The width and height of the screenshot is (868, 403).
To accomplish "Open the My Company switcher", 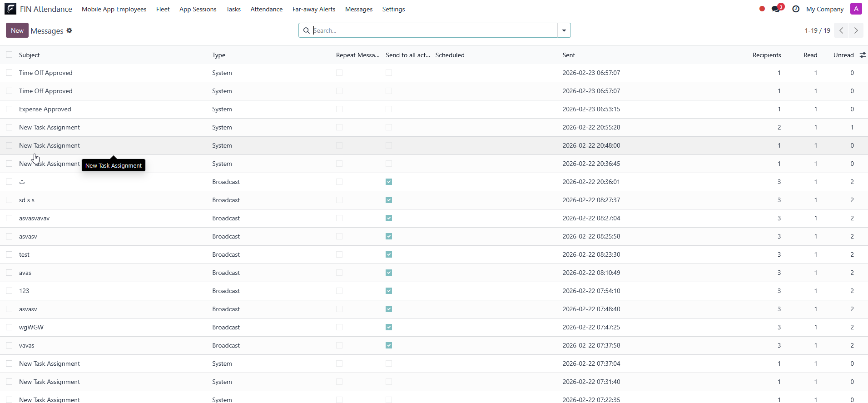I will click(x=824, y=9).
